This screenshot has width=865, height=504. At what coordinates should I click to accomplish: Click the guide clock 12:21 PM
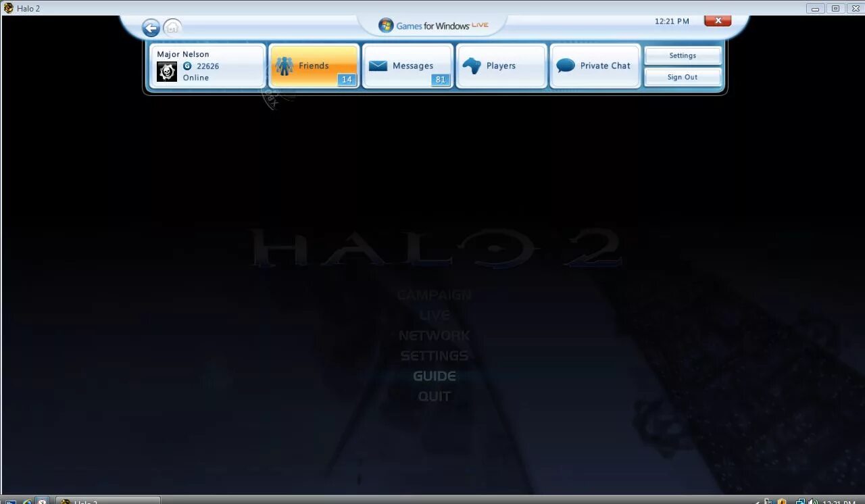(672, 21)
